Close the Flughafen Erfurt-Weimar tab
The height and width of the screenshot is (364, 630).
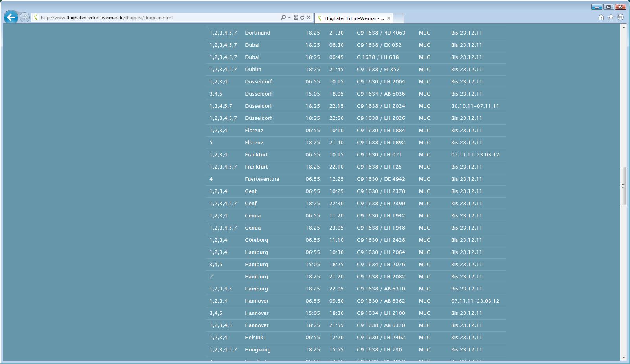389,18
